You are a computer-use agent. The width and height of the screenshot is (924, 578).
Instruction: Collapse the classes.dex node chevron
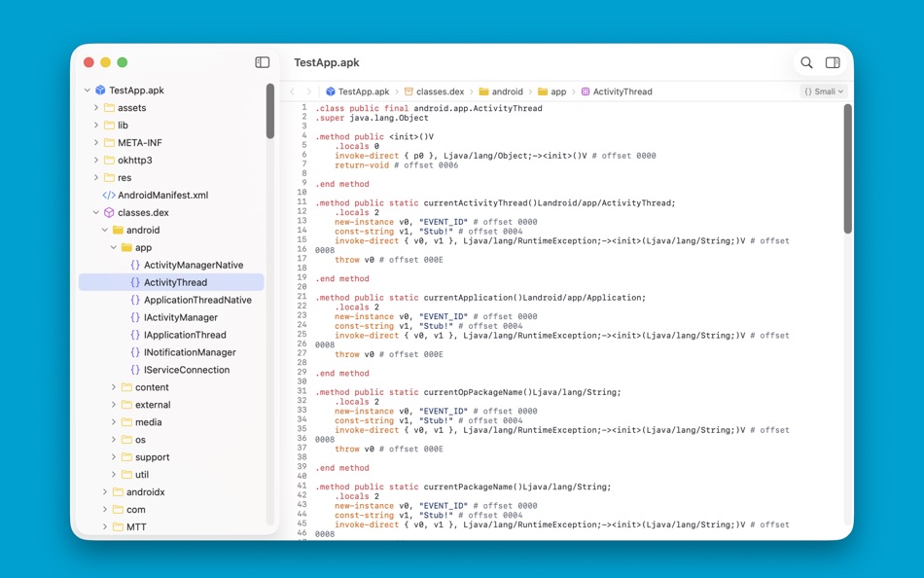tap(96, 212)
